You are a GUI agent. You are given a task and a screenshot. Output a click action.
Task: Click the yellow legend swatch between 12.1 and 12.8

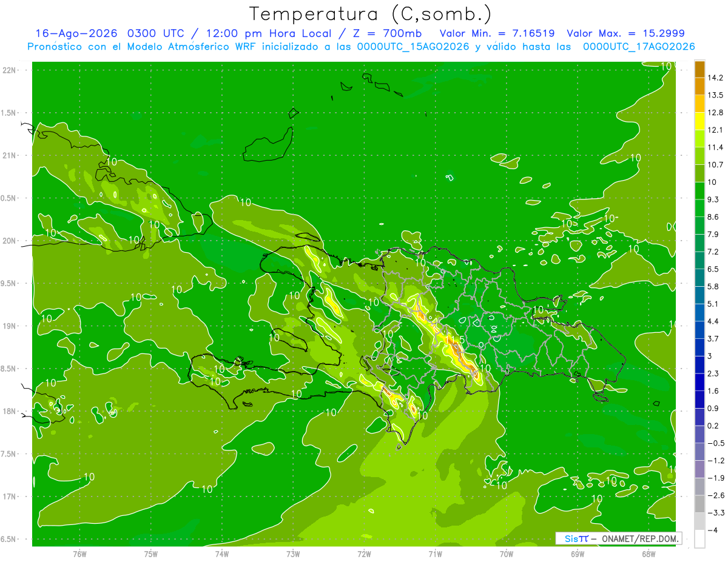(699, 121)
